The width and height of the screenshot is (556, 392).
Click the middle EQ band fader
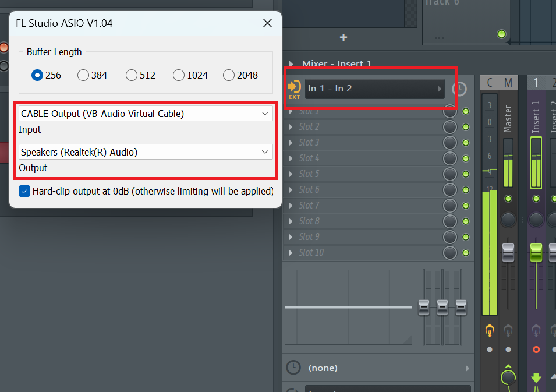(x=442, y=307)
